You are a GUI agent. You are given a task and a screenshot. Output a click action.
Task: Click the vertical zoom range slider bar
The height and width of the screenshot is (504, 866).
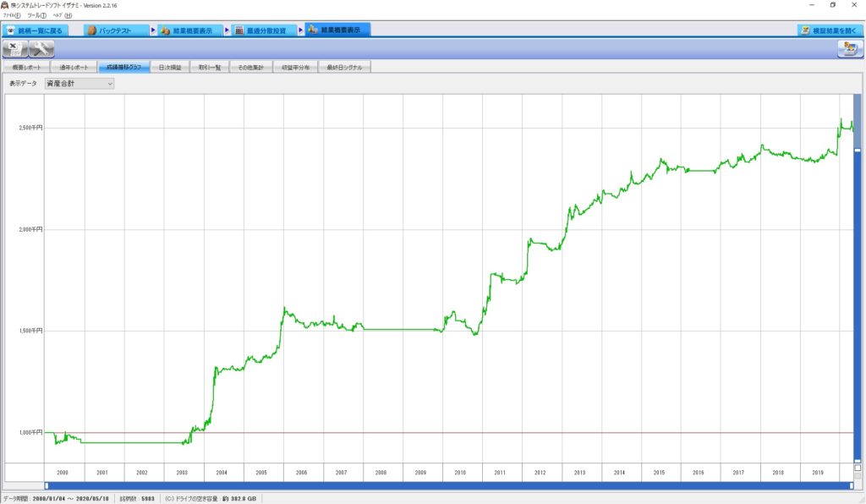click(857, 304)
